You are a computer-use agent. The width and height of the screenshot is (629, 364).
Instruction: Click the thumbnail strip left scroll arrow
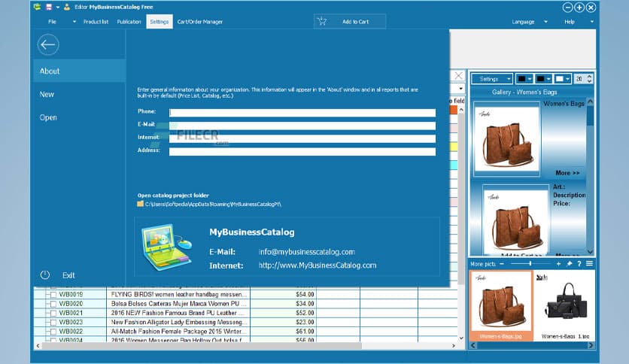pyautogui.click(x=473, y=345)
